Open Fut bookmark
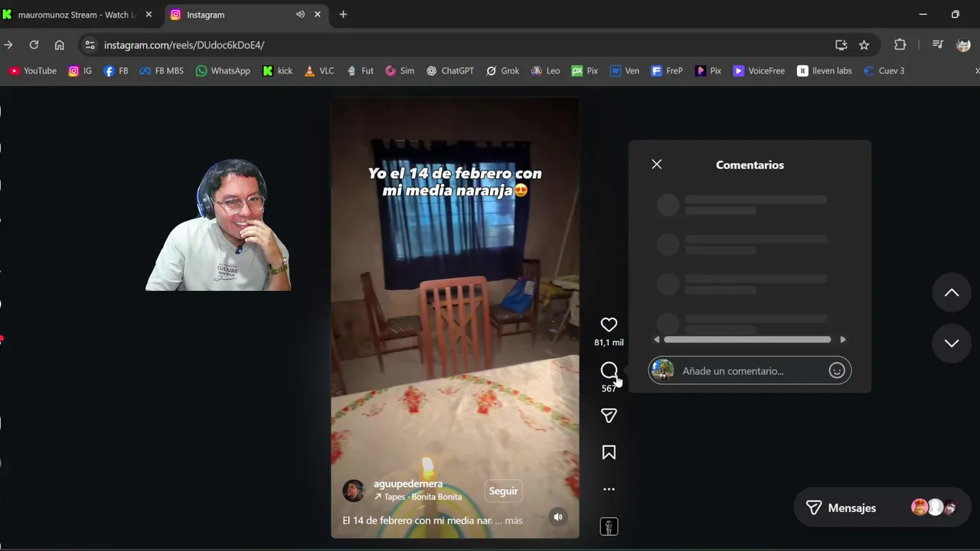The height and width of the screenshot is (551, 980). (x=360, y=70)
